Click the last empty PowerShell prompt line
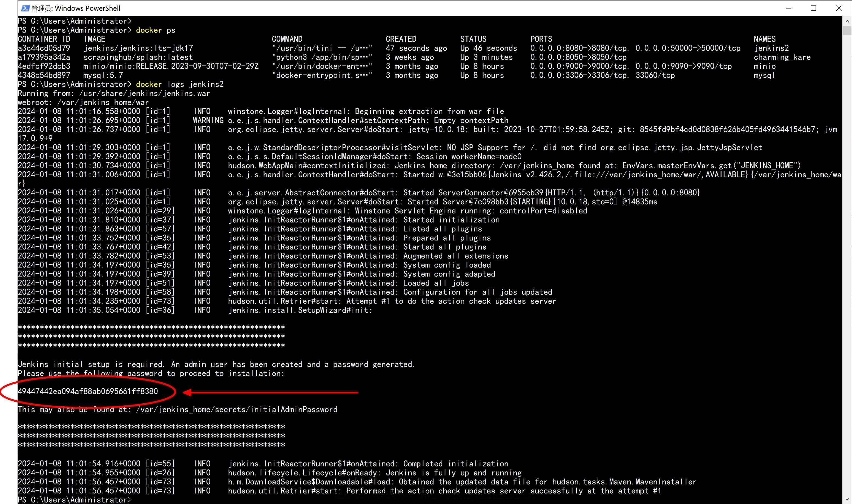This screenshot has width=852, height=504. [74, 500]
